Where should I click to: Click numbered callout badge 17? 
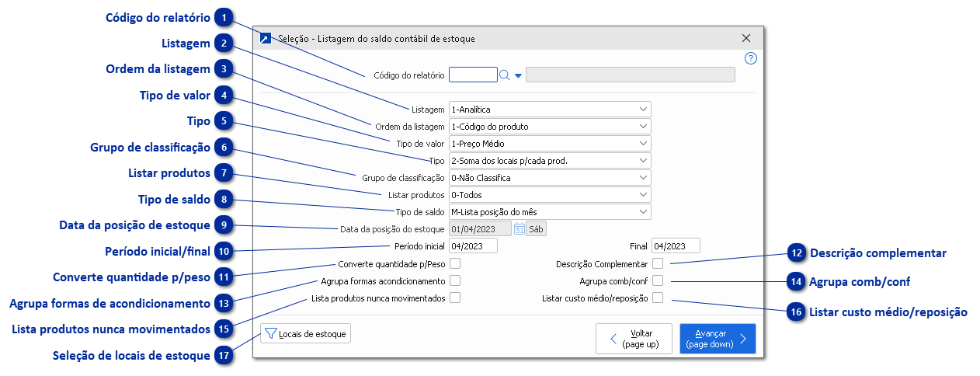pyautogui.click(x=224, y=355)
